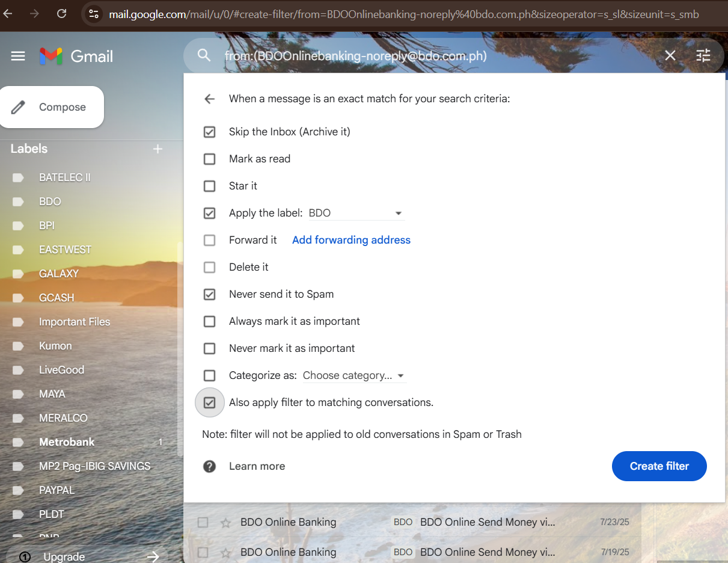
Task: Click the browser back arrow
Action: coord(7,13)
